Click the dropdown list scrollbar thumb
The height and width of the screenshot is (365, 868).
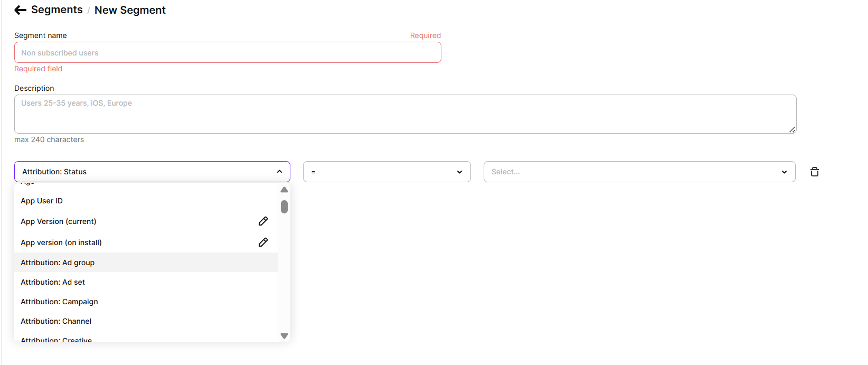(x=284, y=207)
